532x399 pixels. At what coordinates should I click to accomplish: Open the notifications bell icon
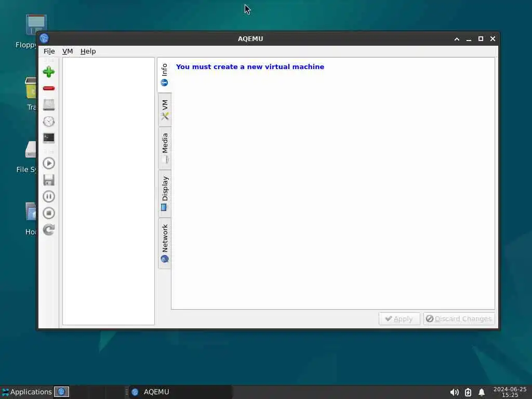[x=482, y=392]
